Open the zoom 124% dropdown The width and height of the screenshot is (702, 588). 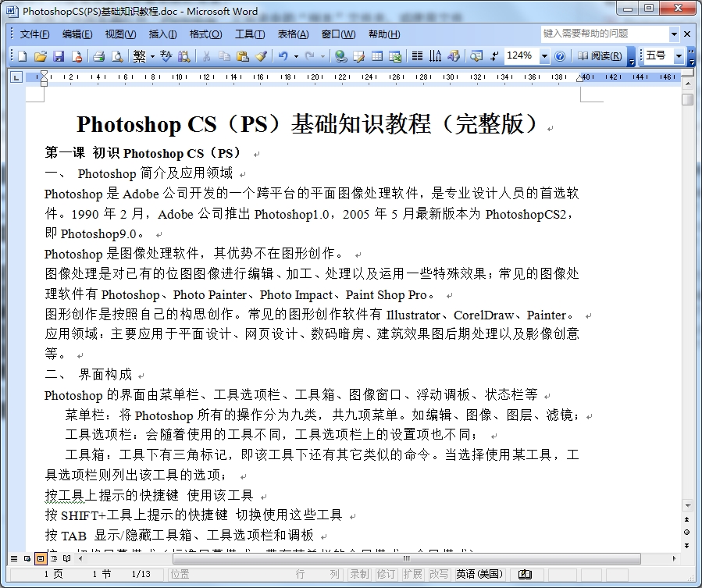[544, 56]
